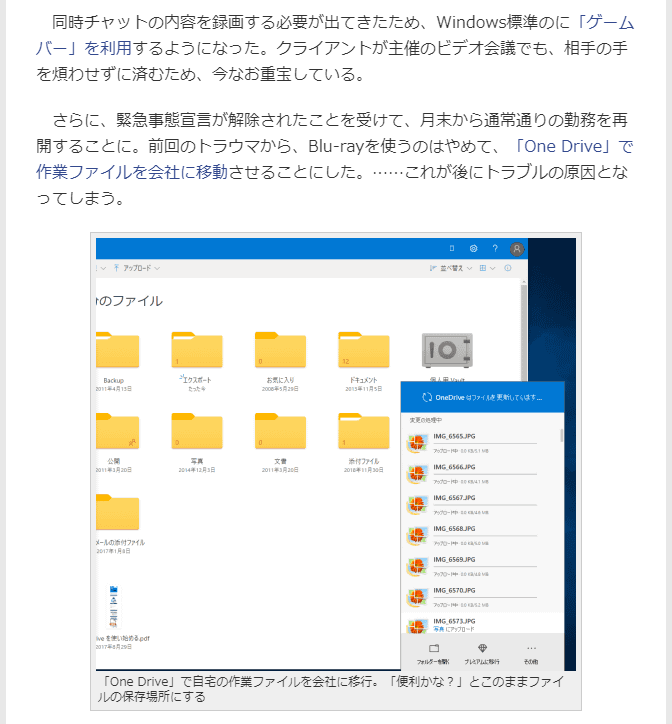Click the info circle icon in the toolbar
Image resolution: width=672 pixels, height=724 pixels.
(x=508, y=268)
